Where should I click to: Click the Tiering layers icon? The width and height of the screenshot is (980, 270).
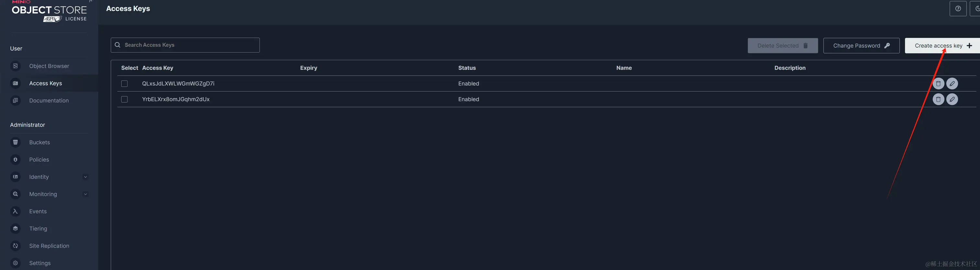click(x=16, y=229)
